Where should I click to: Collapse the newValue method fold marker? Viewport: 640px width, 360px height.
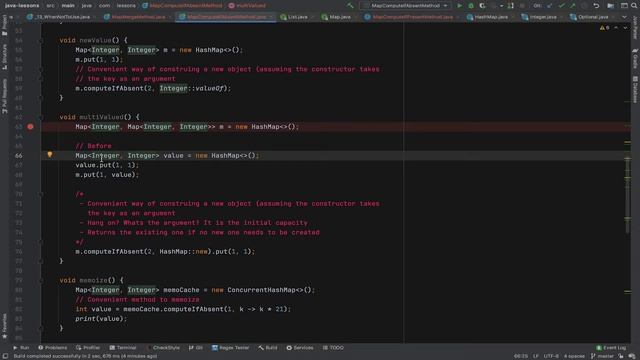pyautogui.click(x=41, y=40)
